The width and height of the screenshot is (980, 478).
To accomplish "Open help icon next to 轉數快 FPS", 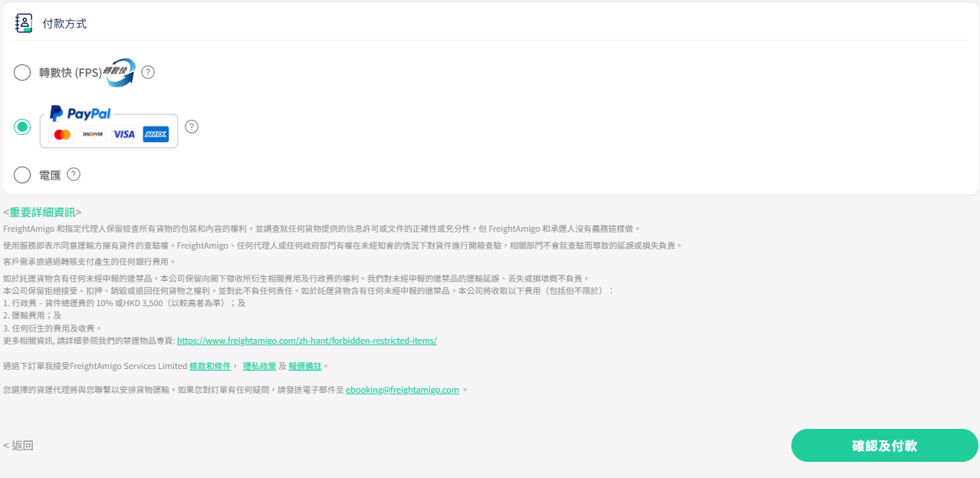I will (x=148, y=72).
